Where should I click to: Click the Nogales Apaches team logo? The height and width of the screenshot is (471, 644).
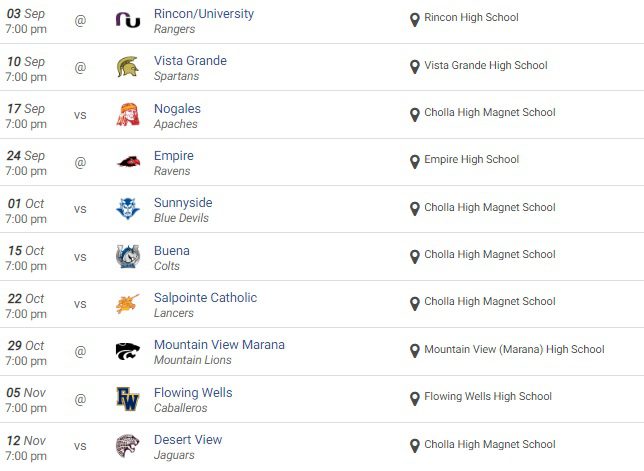click(128, 115)
